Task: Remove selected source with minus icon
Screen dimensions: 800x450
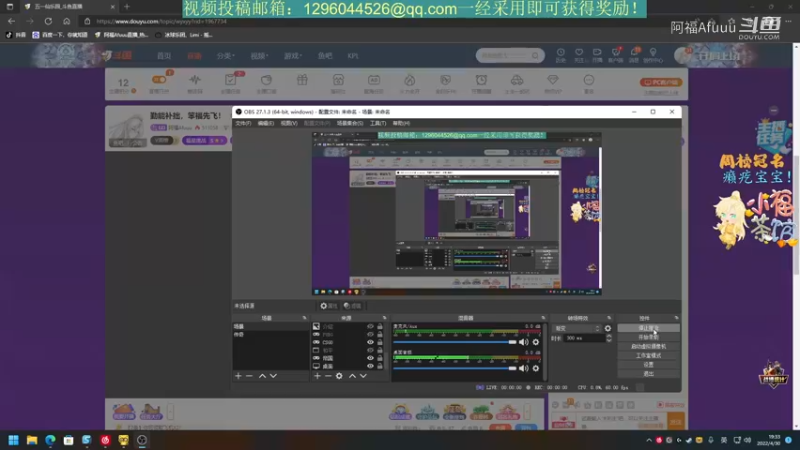Action: [328, 376]
